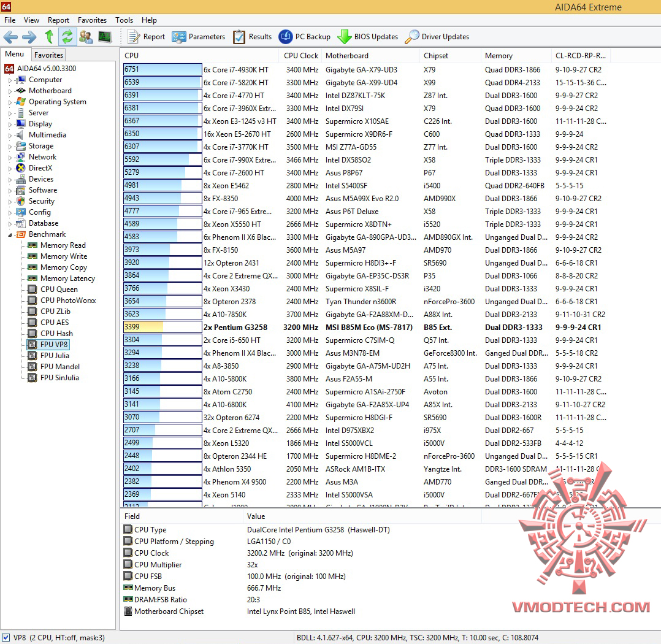The height and width of the screenshot is (644, 661).
Task: Expand the Server tree node
Action: tap(10, 113)
